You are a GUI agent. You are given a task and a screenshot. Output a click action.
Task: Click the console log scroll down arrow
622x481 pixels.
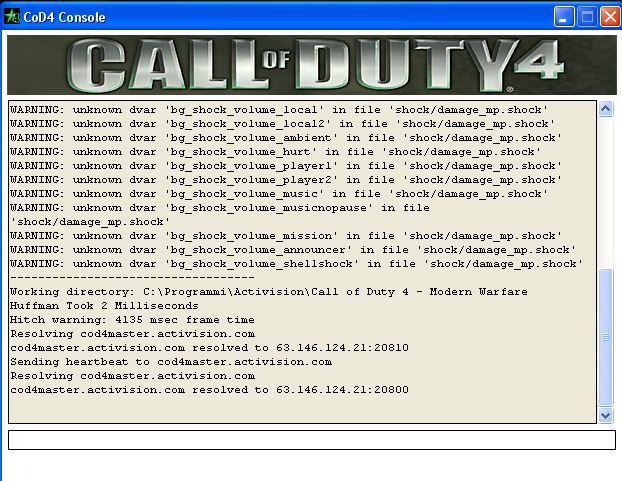(605, 416)
